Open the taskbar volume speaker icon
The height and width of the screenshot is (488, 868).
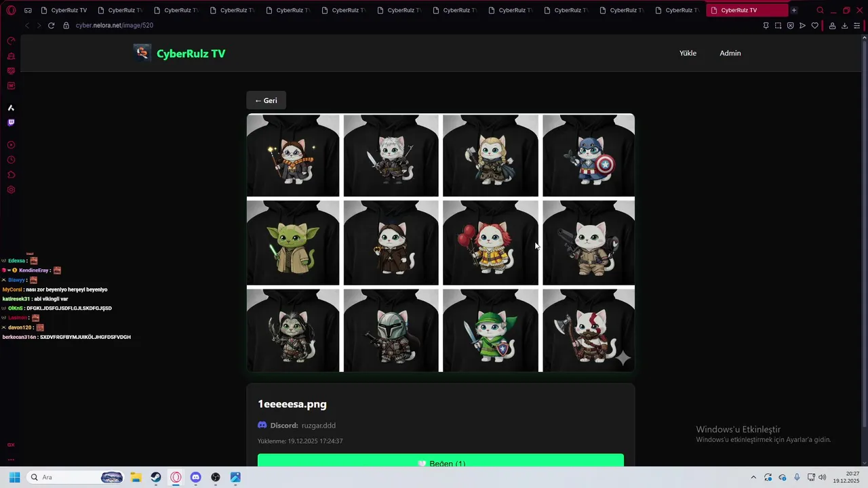[x=822, y=477]
